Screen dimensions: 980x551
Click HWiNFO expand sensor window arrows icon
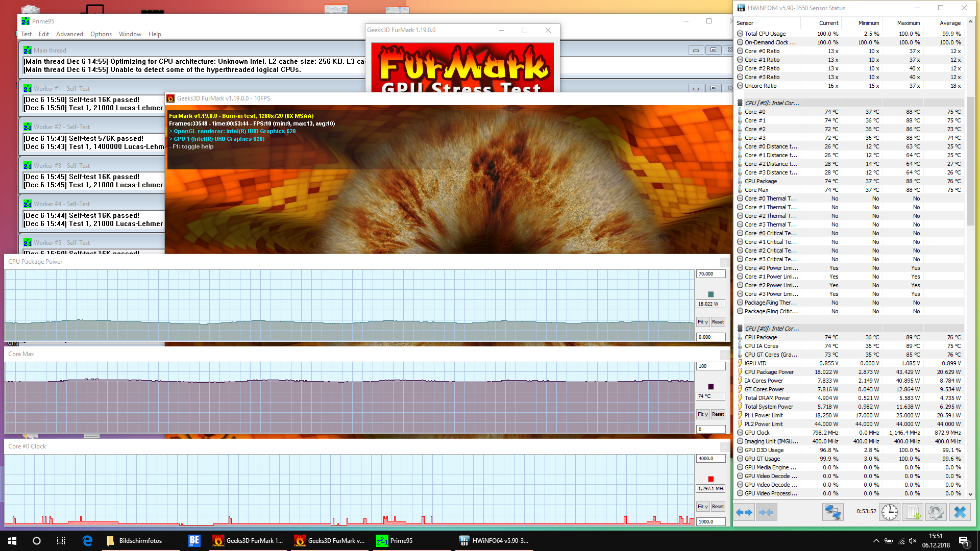(x=744, y=512)
